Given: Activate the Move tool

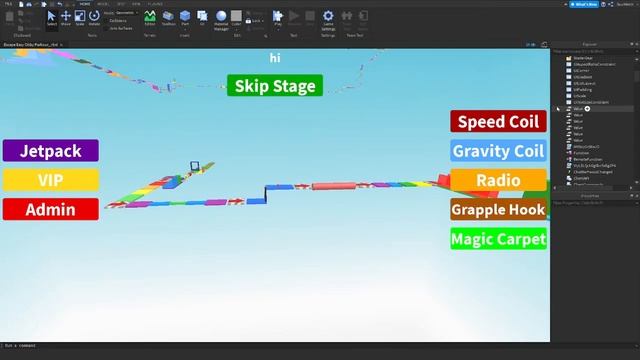Looking at the screenshot, I should [x=66, y=18].
